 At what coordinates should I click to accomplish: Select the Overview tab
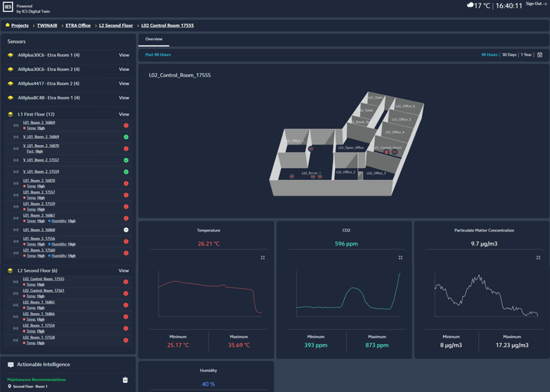coord(153,39)
